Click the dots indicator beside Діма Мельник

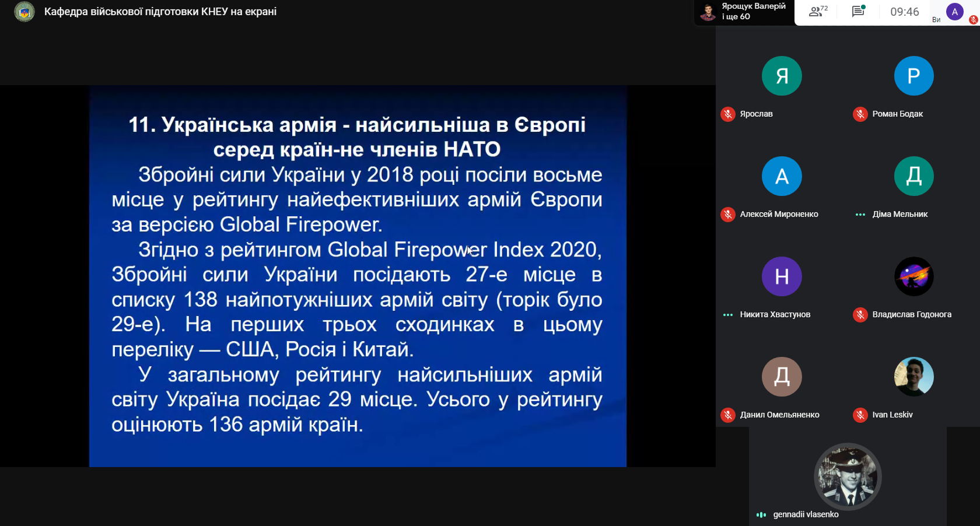860,215
